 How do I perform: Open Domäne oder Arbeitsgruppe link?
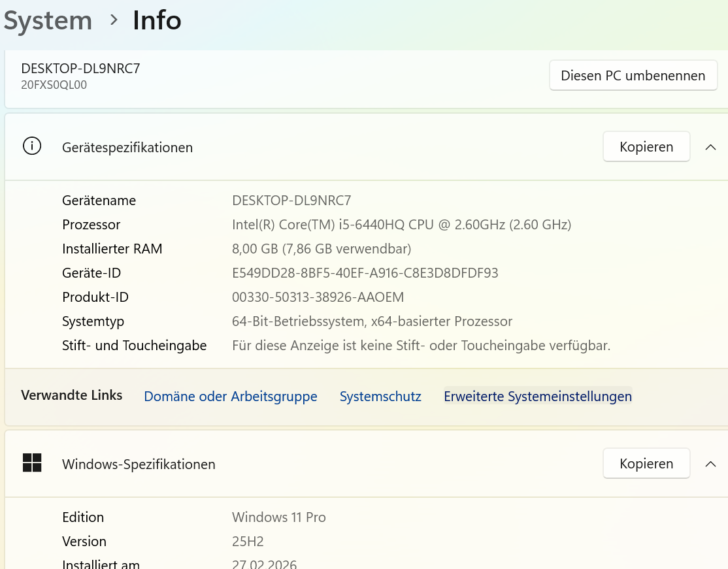coord(230,397)
